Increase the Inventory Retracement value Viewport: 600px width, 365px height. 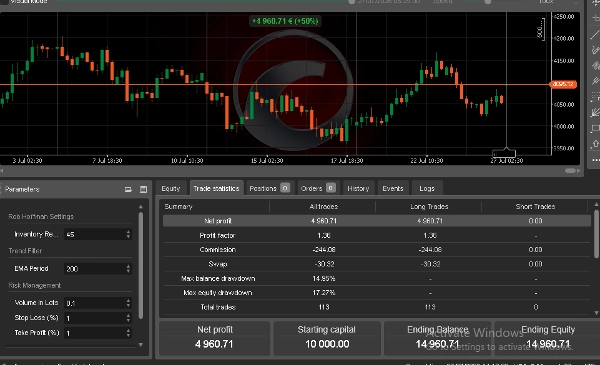pyautogui.click(x=128, y=232)
